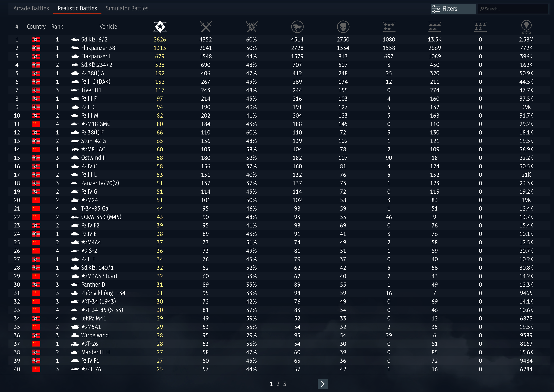The width and height of the screenshot is (554, 392).
Task: Click into the Search field
Action: tap(513, 9)
